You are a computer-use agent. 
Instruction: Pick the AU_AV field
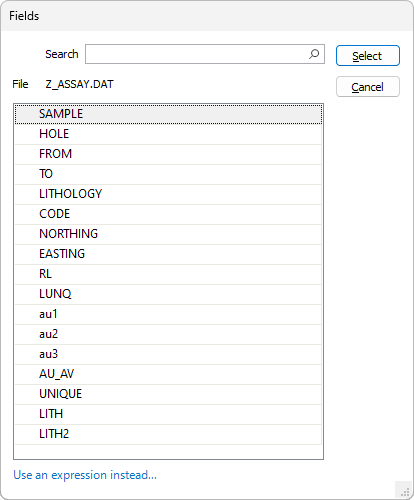168,374
